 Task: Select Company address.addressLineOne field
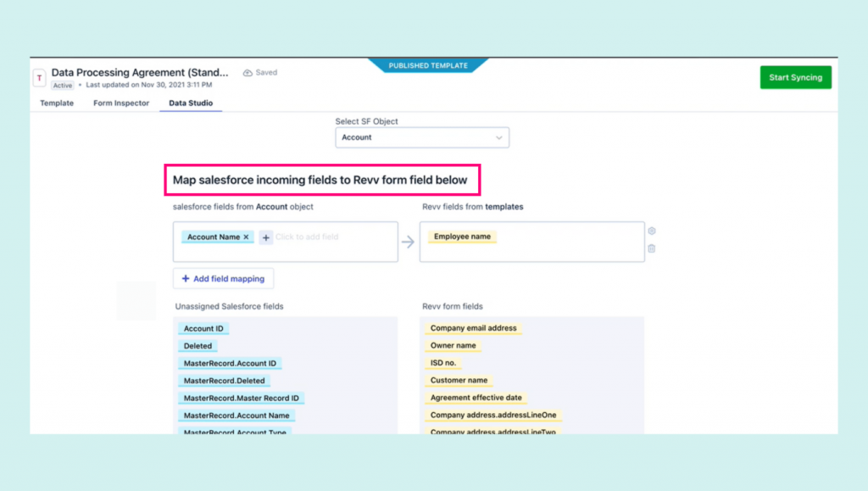click(x=493, y=415)
